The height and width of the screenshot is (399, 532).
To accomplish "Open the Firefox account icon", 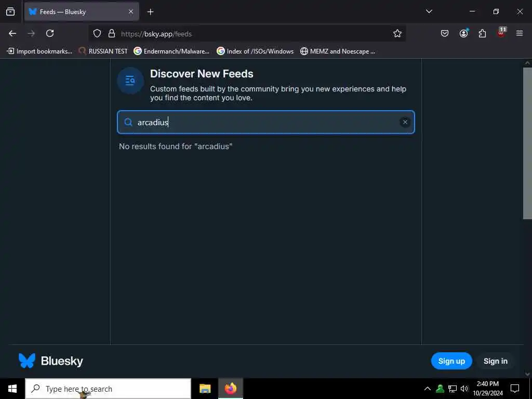I will click(463, 33).
